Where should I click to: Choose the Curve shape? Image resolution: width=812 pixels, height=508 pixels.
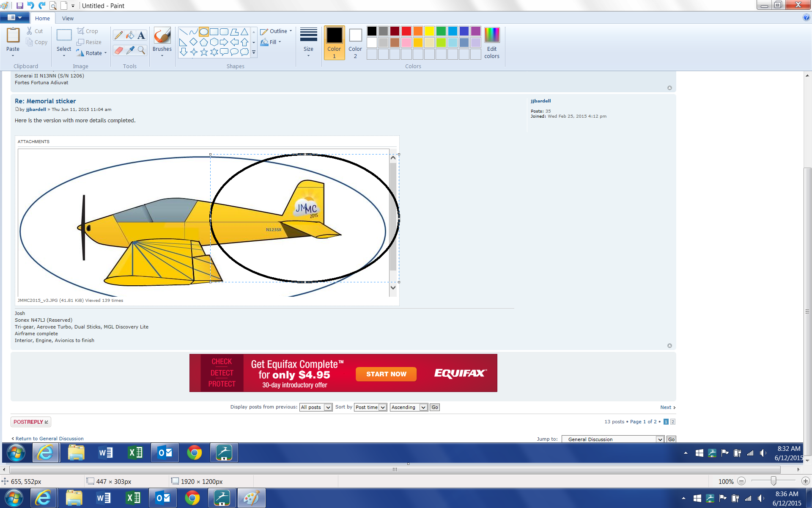(193, 32)
